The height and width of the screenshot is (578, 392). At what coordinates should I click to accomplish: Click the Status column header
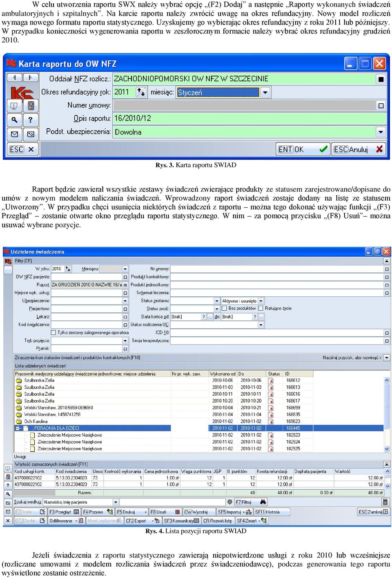(x=274, y=374)
